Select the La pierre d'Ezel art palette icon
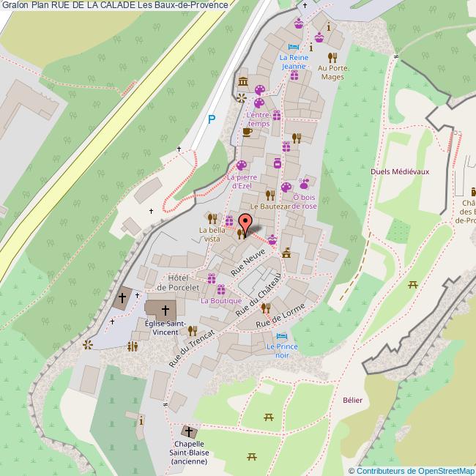This screenshot has width=476, height=476. pyautogui.click(x=242, y=165)
